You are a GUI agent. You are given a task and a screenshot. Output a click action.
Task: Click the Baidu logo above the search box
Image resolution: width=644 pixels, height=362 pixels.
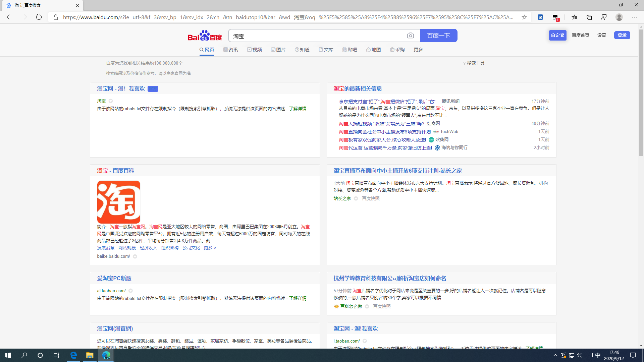click(x=205, y=36)
